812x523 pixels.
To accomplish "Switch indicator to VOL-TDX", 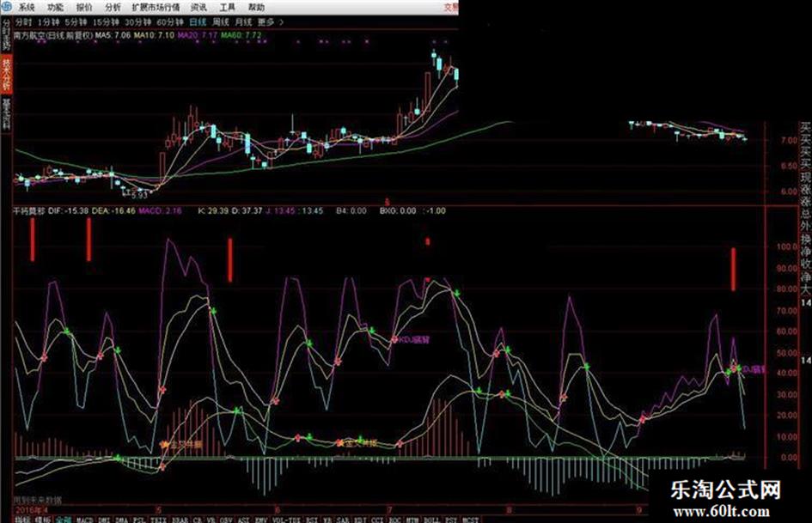I will (x=285, y=519).
